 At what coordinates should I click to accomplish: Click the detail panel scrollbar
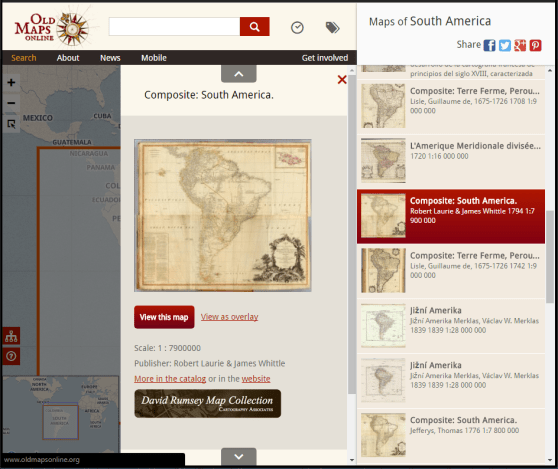click(x=351, y=235)
